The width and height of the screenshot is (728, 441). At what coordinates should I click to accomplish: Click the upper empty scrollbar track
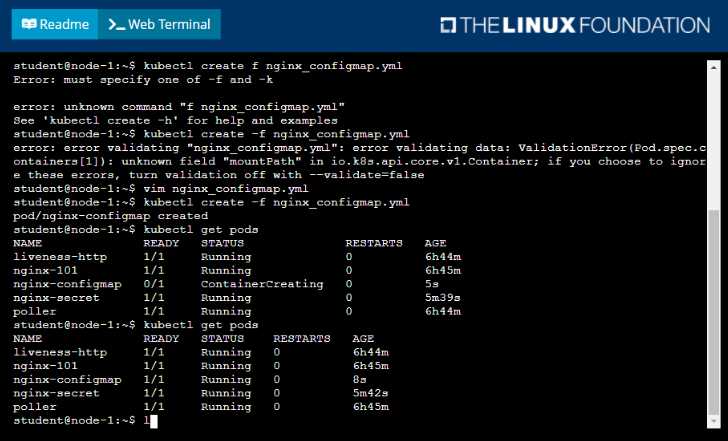[712, 130]
